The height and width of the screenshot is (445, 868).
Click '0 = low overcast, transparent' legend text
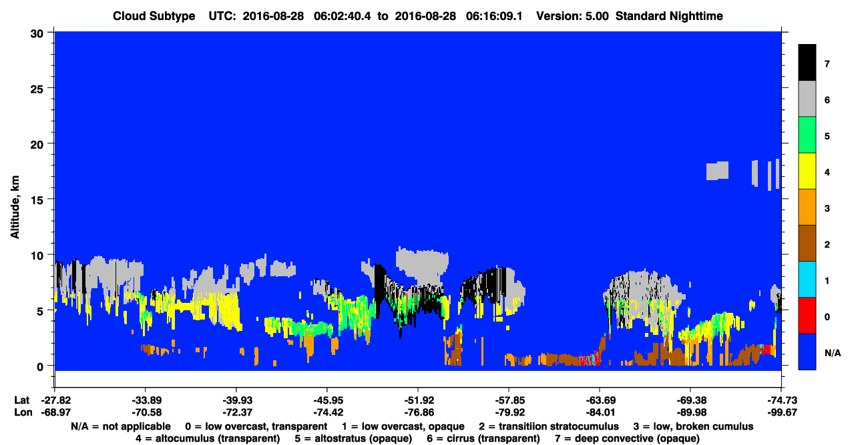click(256, 426)
